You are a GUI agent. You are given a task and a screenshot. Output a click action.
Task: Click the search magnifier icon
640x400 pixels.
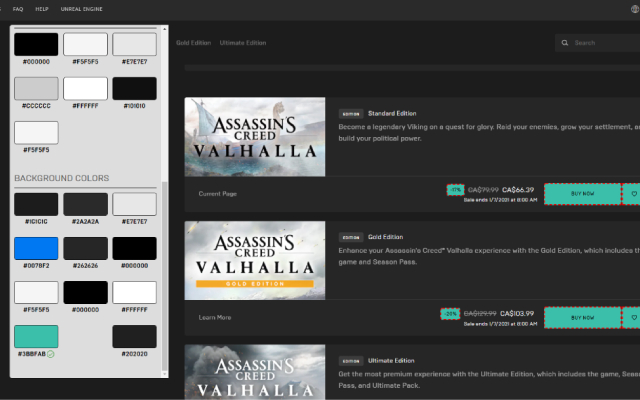coord(566,43)
